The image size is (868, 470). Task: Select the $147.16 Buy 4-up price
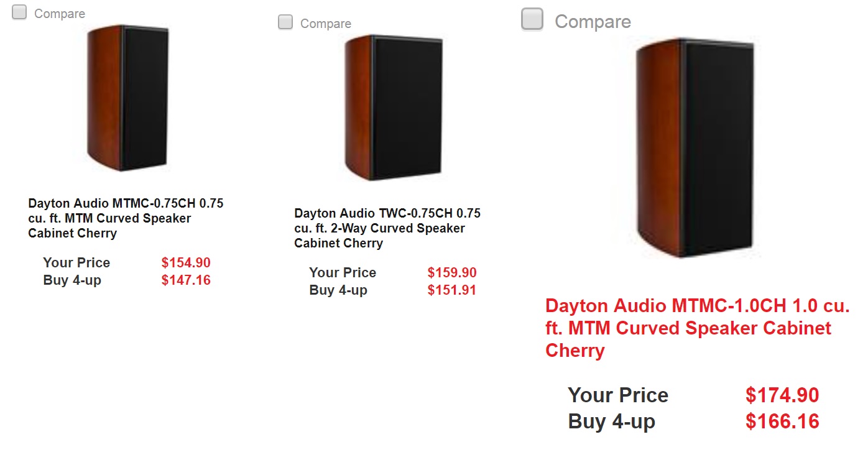pyautogui.click(x=186, y=280)
